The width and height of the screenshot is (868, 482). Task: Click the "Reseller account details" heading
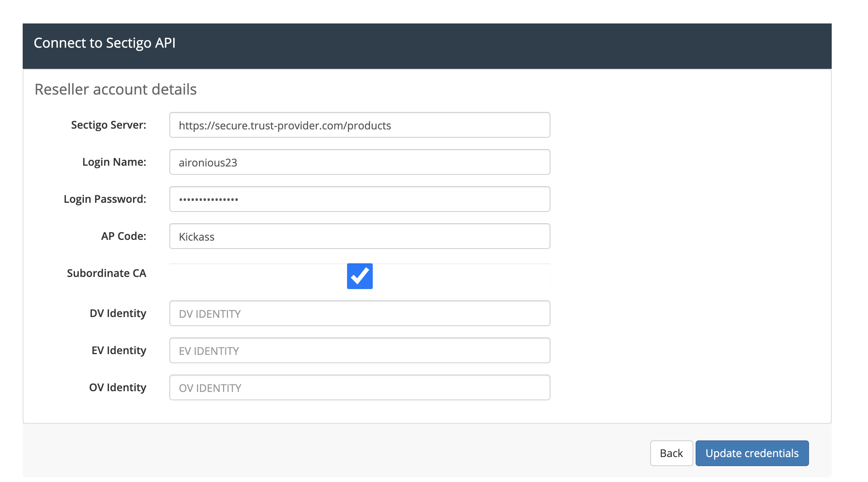(x=116, y=90)
